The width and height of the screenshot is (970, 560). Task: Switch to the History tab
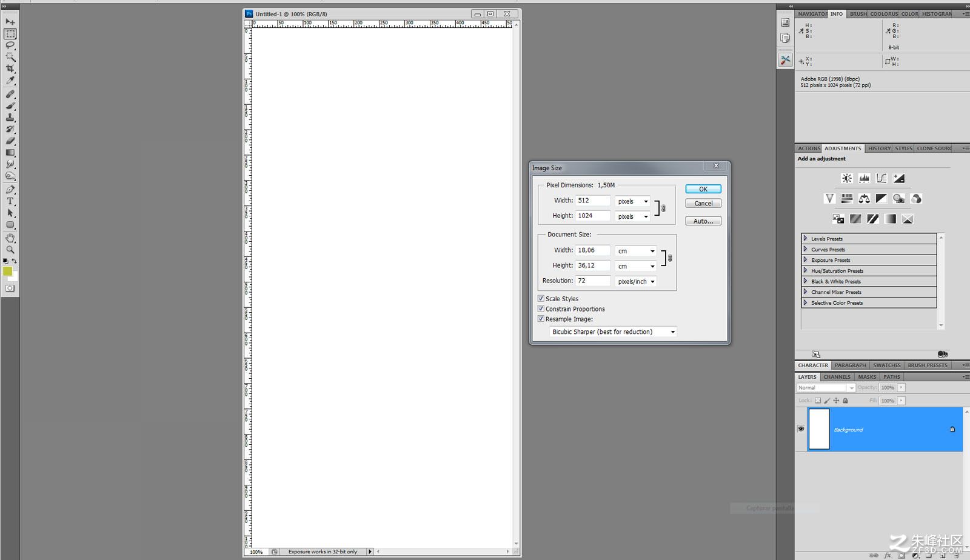pyautogui.click(x=879, y=148)
